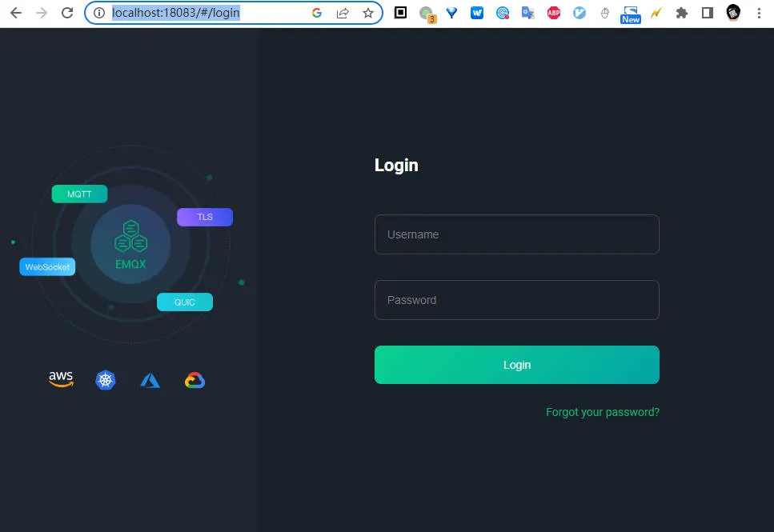The image size is (774, 532).
Task: Open the extension labeled New
Action: 631,15
